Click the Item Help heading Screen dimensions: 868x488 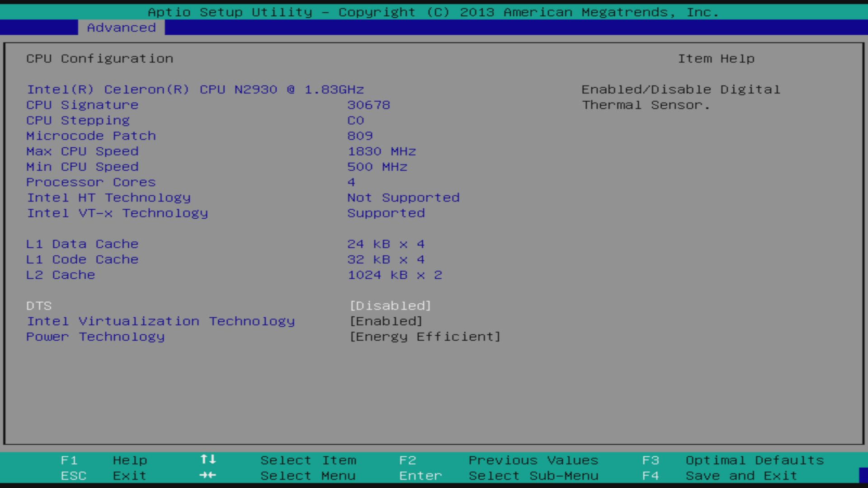(716, 59)
